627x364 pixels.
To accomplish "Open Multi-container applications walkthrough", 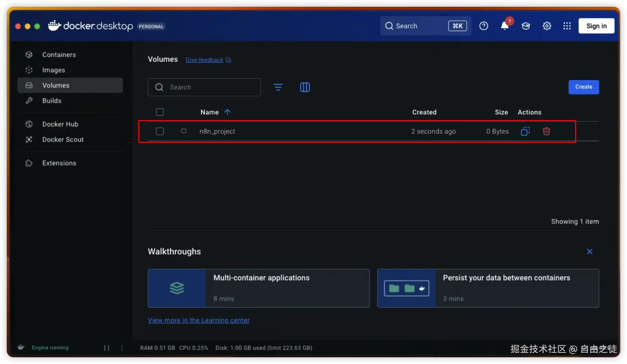I will 259,288.
